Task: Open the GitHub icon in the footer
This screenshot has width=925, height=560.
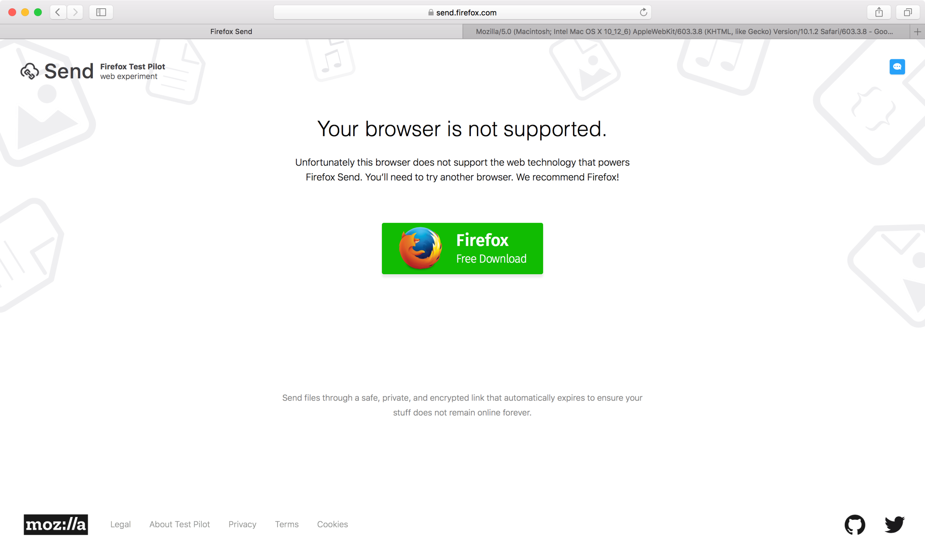Action: coord(855,524)
